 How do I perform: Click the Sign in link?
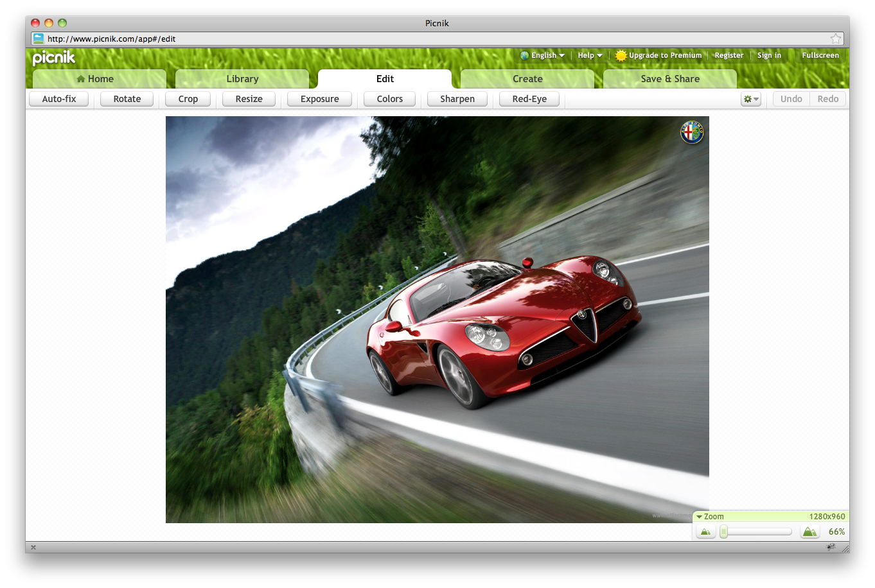[769, 55]
